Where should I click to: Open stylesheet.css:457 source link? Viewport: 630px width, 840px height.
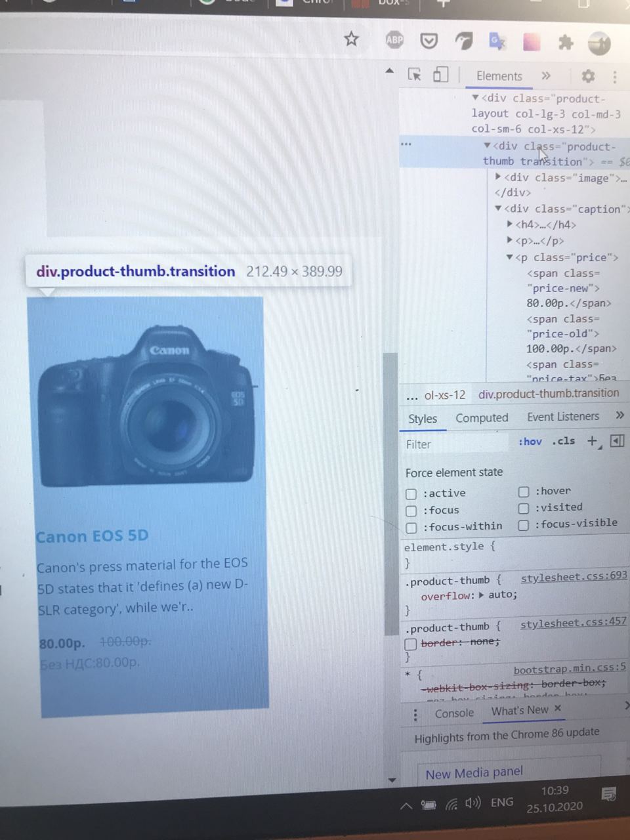(x=573, y=623)
